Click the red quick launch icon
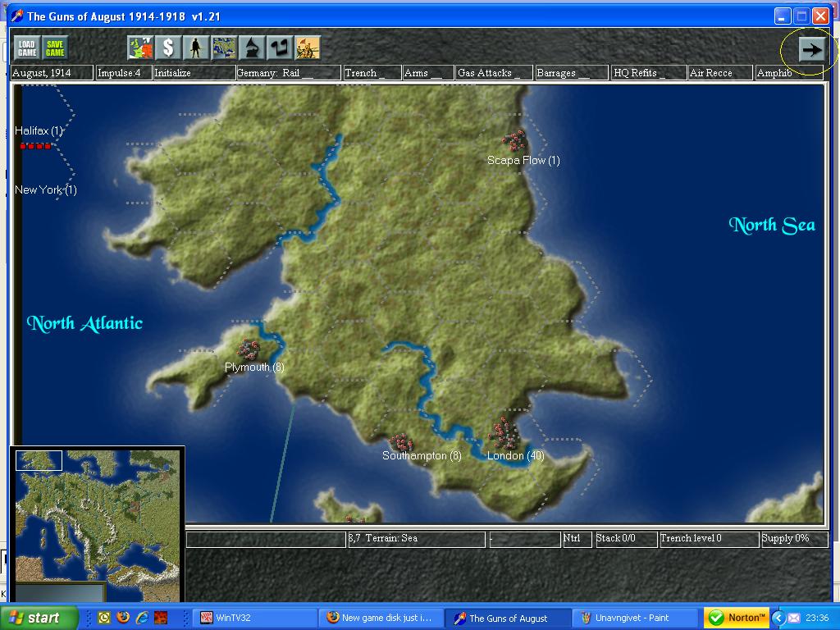 [x=161, y=618]
